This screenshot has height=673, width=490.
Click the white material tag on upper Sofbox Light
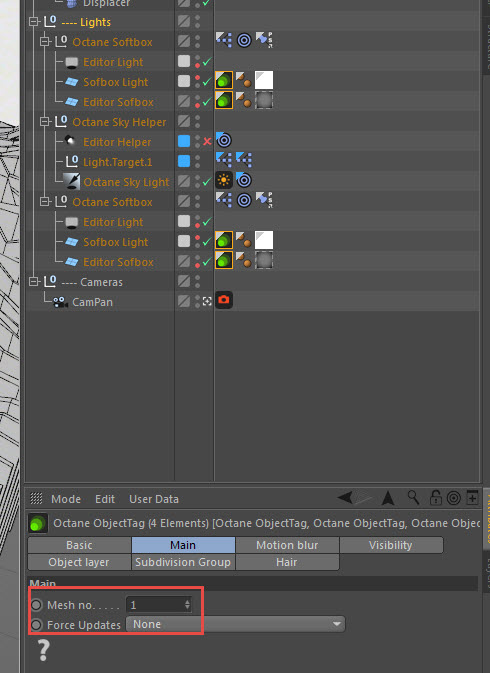(264, 80)
